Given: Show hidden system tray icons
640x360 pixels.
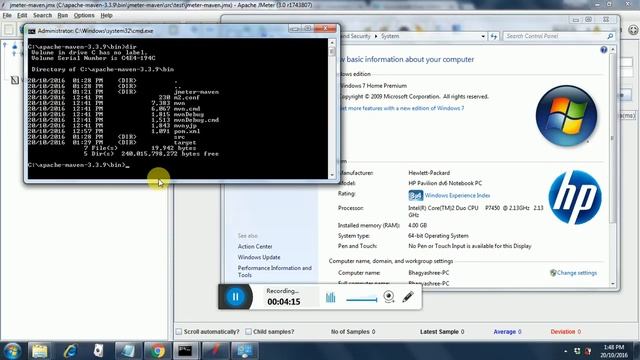Looking at the screenshot, I should (566, 351).
